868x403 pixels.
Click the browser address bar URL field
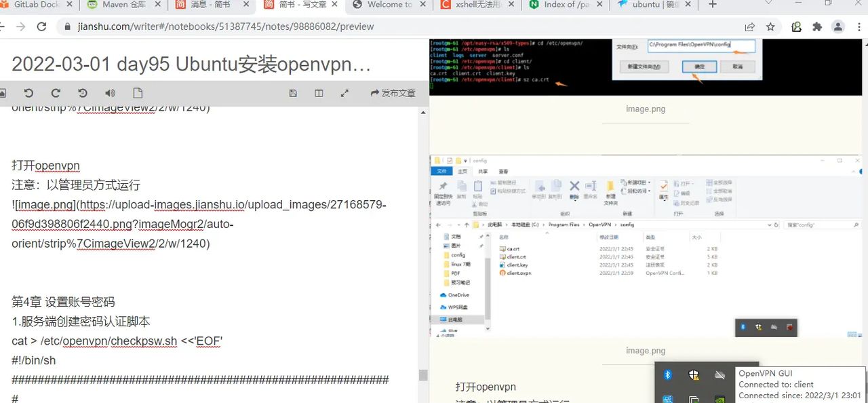(x=203, y=26)
